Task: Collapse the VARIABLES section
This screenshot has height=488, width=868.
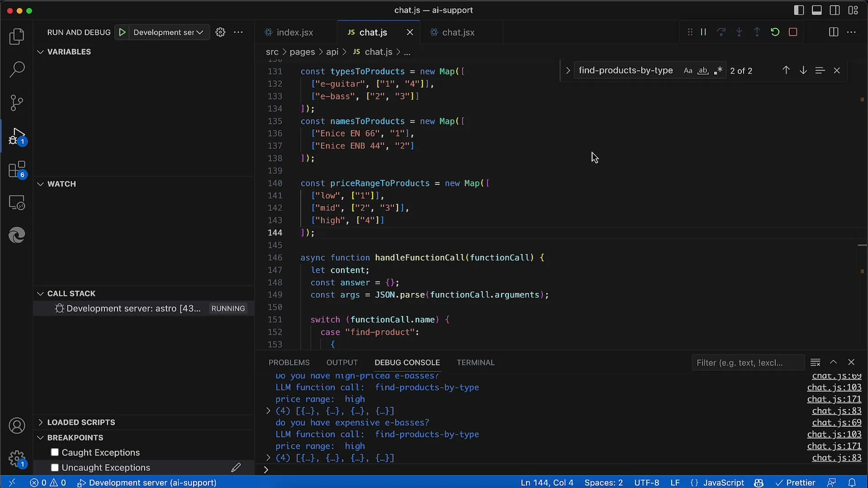Action: [40, 52]
